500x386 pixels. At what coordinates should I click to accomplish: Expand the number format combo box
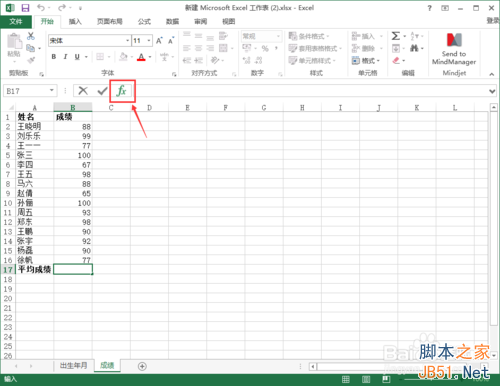pyautogui.click(x=278, y=36)
